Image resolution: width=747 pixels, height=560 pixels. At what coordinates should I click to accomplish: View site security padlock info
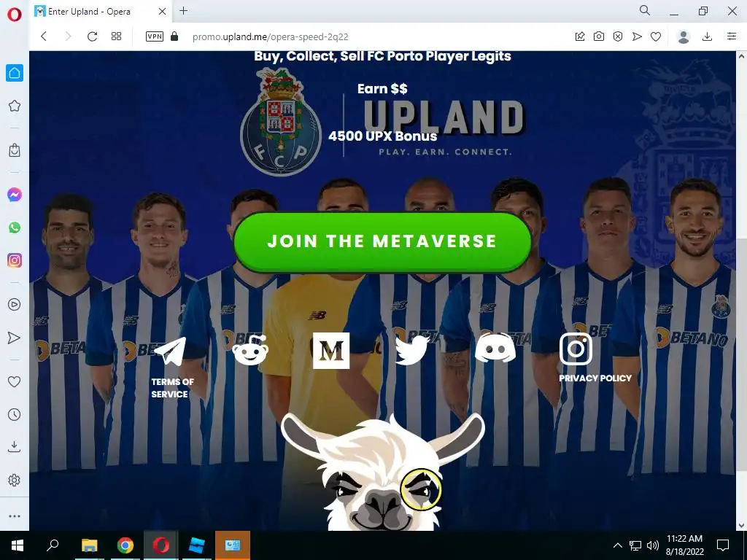(174, 36)
